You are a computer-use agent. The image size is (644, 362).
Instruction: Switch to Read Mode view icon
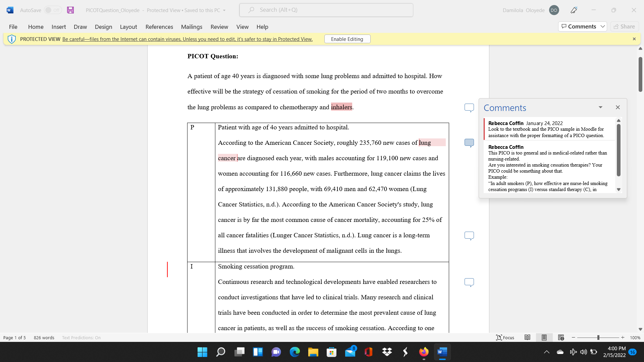[x=527, y=338]
